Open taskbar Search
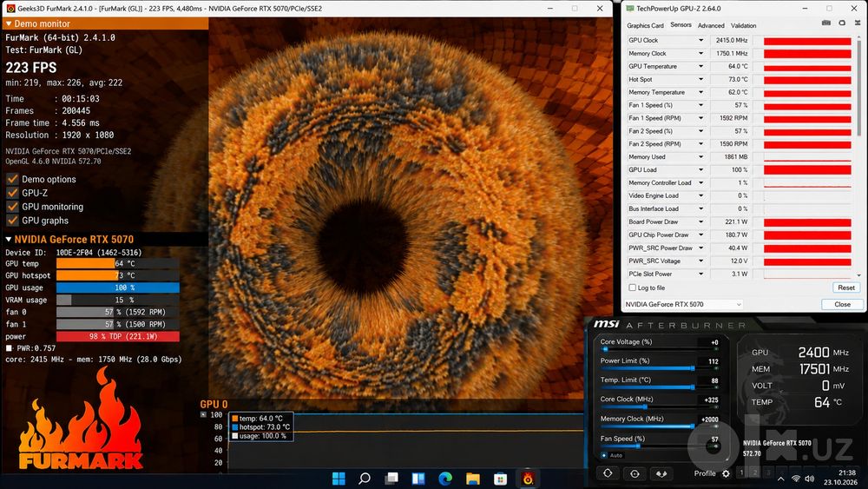868x489 pixels. [365, 479]
